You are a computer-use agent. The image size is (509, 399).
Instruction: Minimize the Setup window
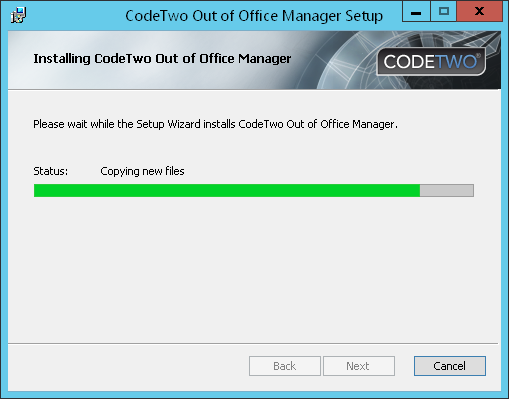pos(416,12)
